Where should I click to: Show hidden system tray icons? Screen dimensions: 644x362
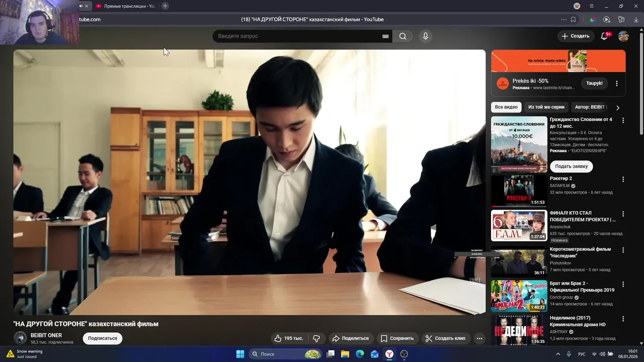(557, 354)
